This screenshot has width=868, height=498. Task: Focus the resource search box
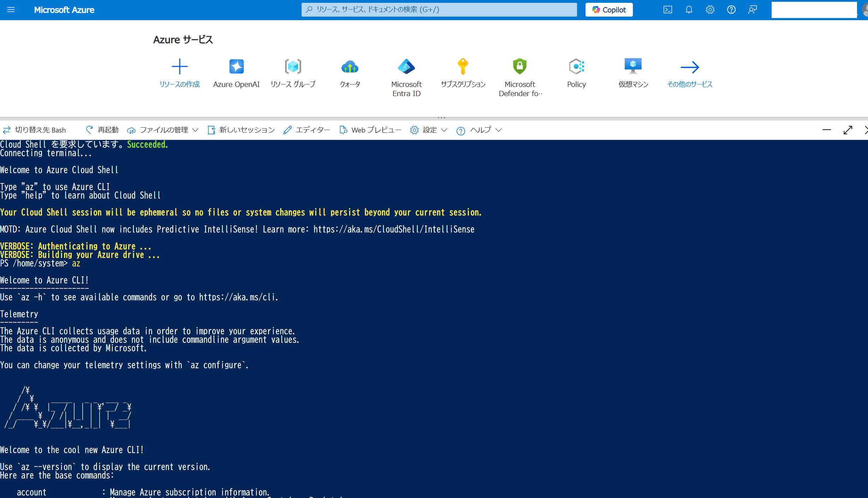click(439, 10)
